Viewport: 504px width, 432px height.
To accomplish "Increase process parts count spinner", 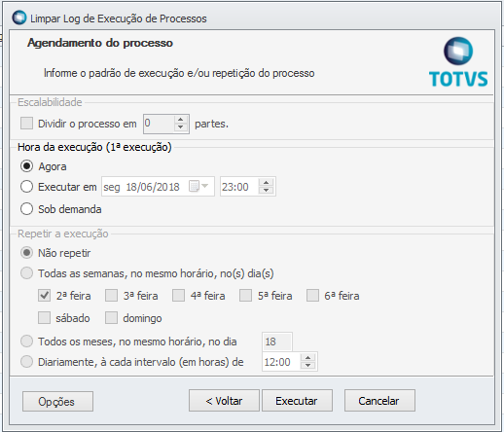I will [x=181, y=120].
